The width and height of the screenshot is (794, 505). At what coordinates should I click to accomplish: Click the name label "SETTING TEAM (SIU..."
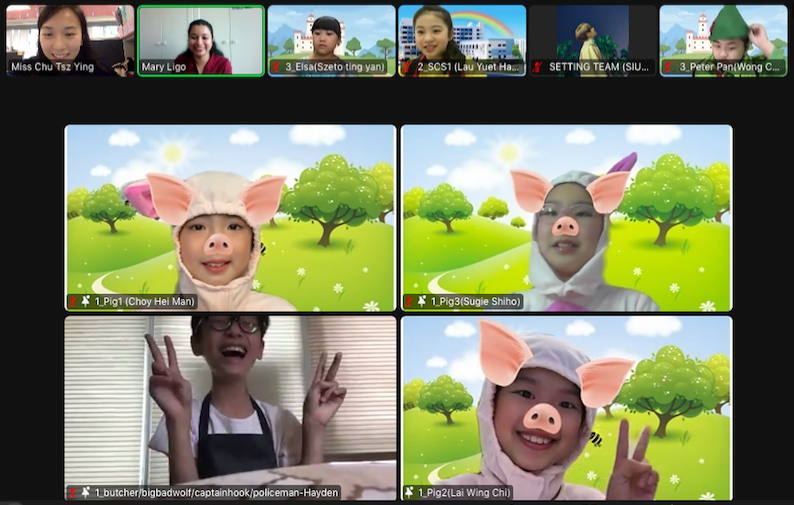[x=599, y=67]
